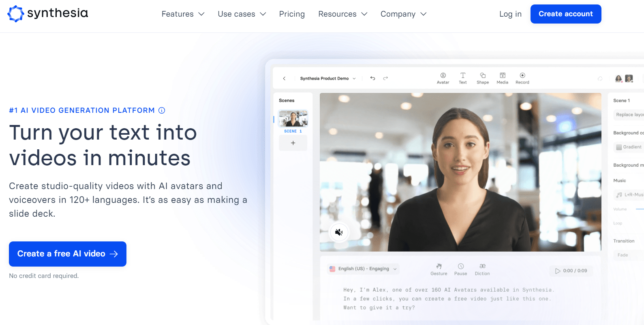The image size is (644, 325).
Task: Click the Synthesia logo
Action: [x=48, y=13]
